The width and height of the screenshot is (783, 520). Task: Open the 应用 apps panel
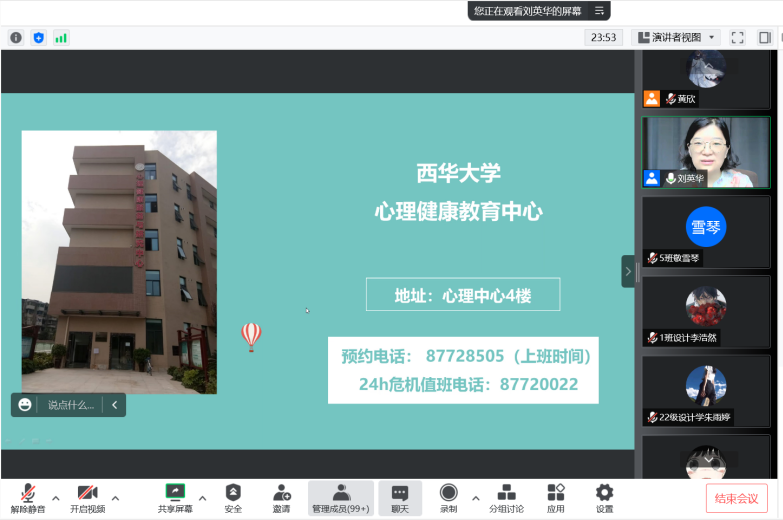tap(555, 498)
